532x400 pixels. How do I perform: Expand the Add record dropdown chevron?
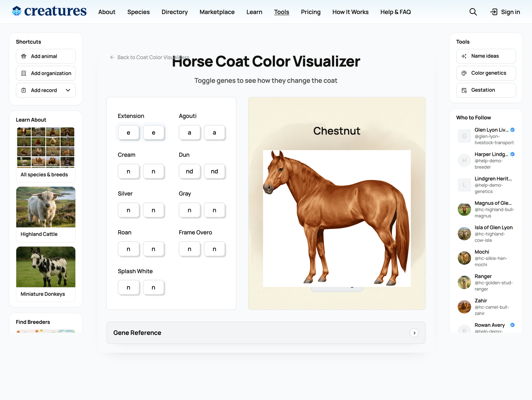(x=68, y=90)
